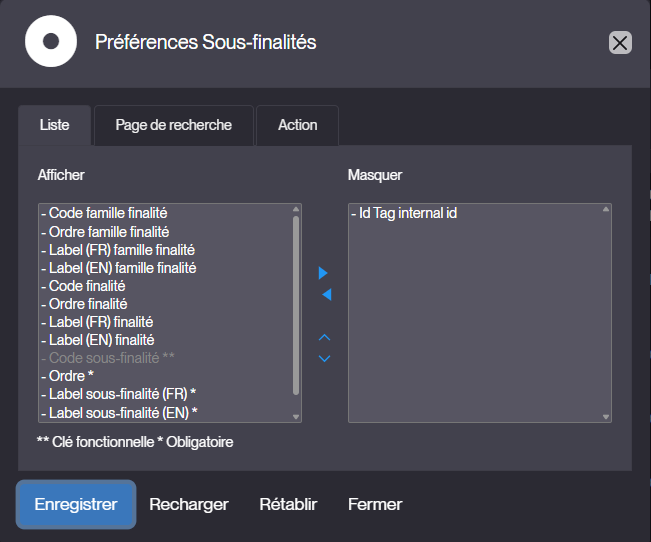
Task: Select the Ordre * list entry
Action: pos(165,376)
